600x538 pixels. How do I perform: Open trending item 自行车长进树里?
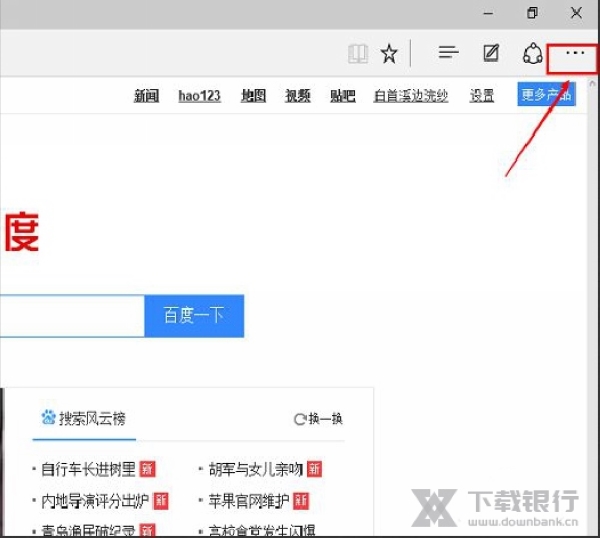pos(88,469)
